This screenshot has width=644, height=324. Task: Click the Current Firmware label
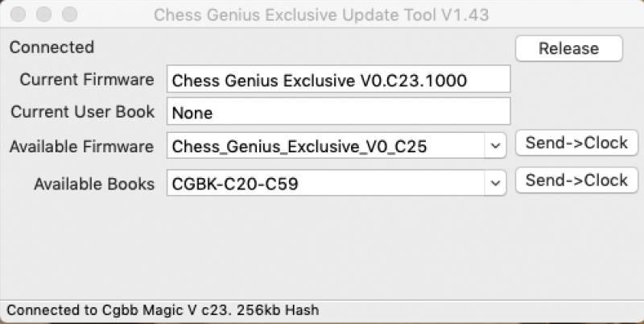(86, 80)
